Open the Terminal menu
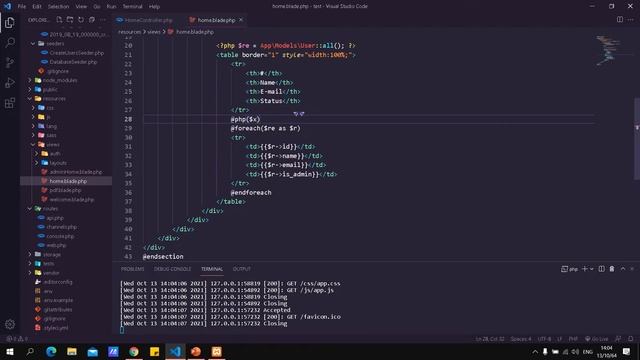This screenshot has width=640, height=360. click(132, 7)
